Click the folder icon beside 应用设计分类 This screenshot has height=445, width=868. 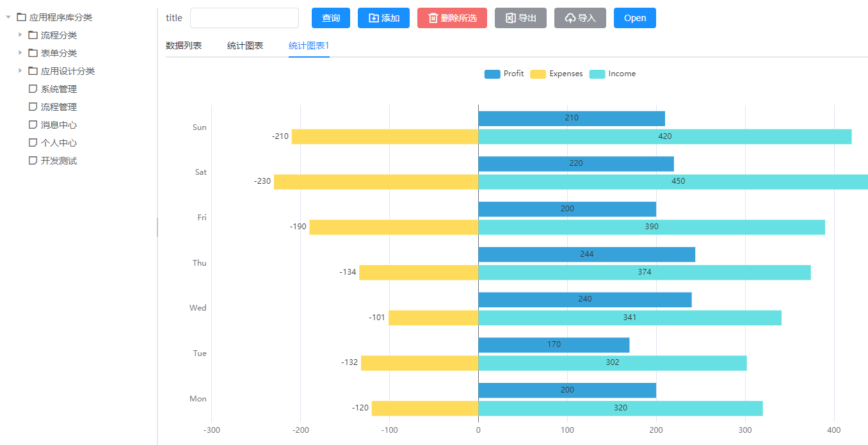pos(33,71)
